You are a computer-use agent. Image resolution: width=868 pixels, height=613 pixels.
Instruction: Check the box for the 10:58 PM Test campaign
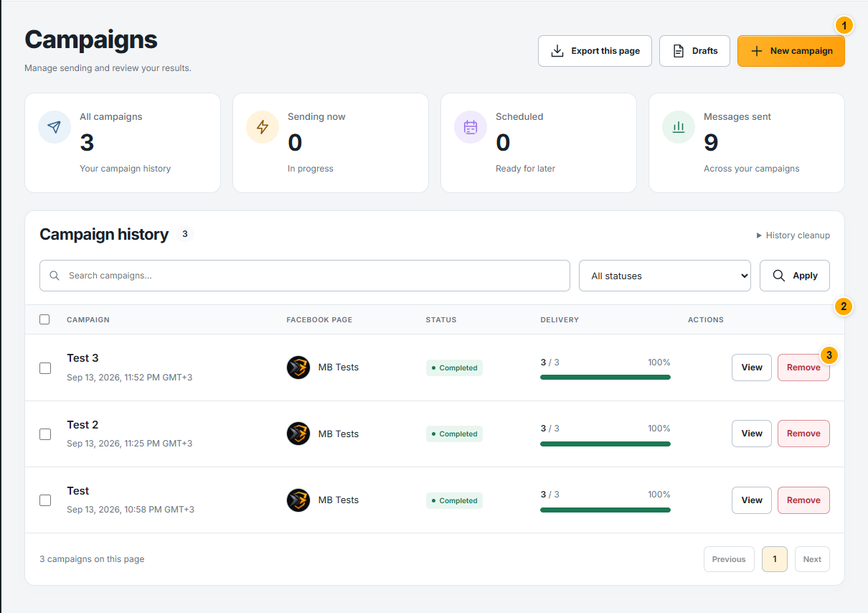click(x=45, y=500)
